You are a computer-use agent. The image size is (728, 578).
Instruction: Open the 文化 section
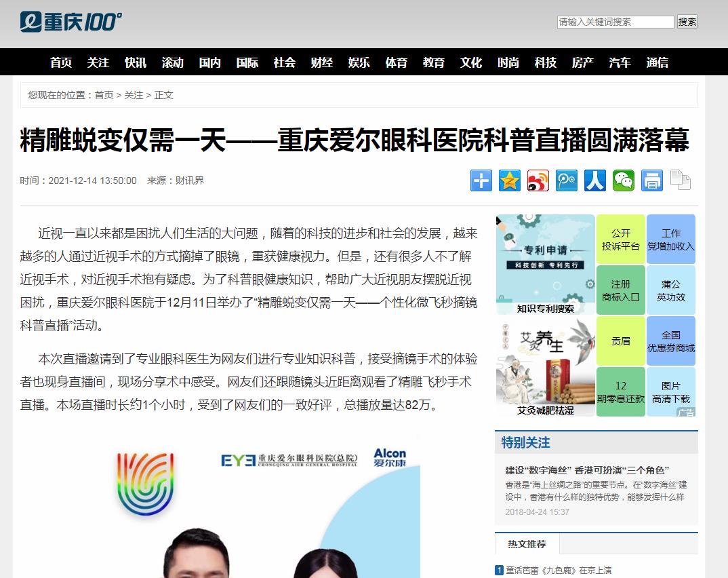click(x=471, y=62)
